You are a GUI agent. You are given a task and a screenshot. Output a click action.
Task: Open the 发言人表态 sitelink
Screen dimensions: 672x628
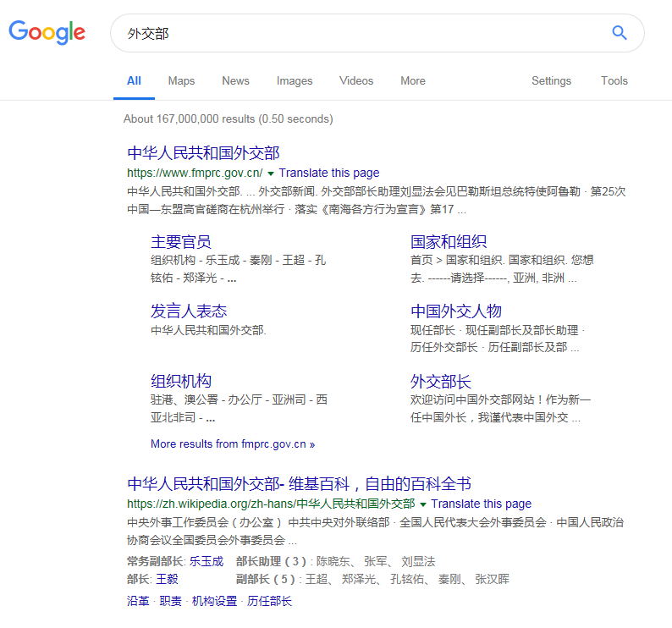189,311
